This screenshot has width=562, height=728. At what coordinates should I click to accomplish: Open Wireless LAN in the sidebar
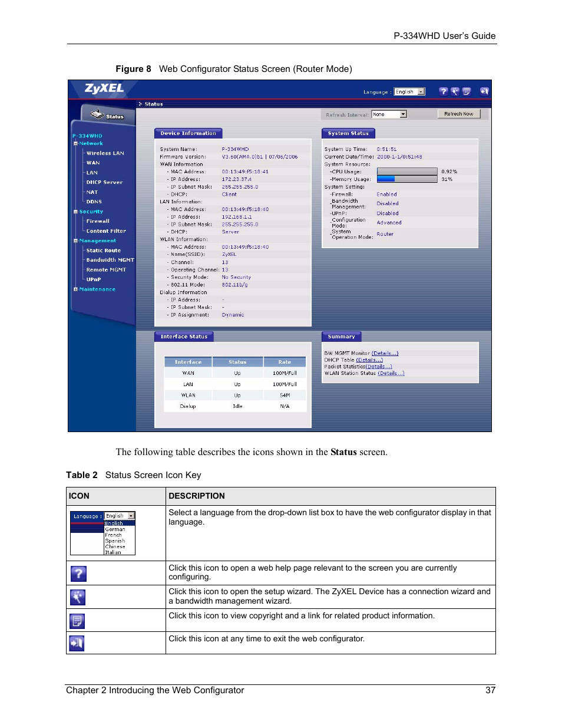coord(105,153)
